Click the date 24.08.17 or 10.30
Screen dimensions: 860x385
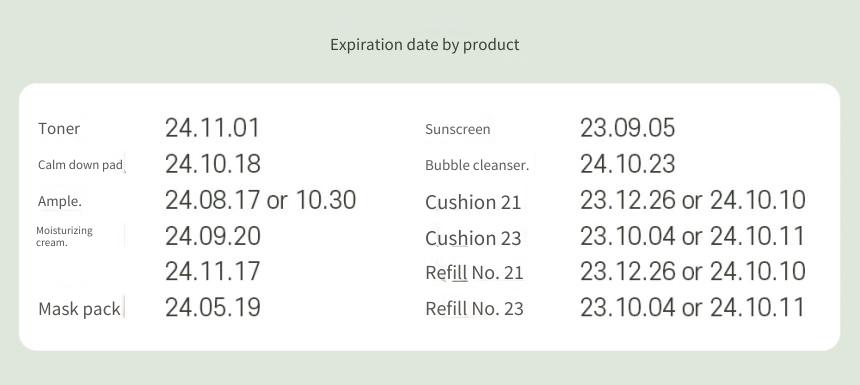coord(261,200)
